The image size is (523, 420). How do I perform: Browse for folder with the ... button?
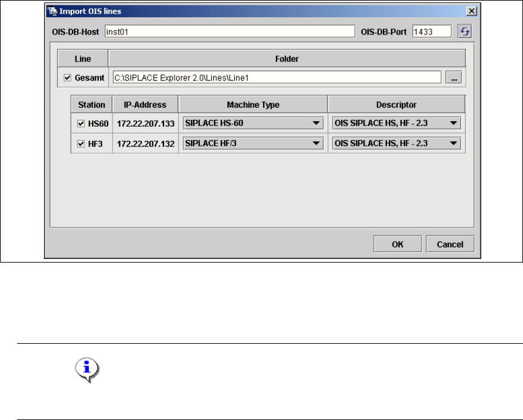click(454, 78)
